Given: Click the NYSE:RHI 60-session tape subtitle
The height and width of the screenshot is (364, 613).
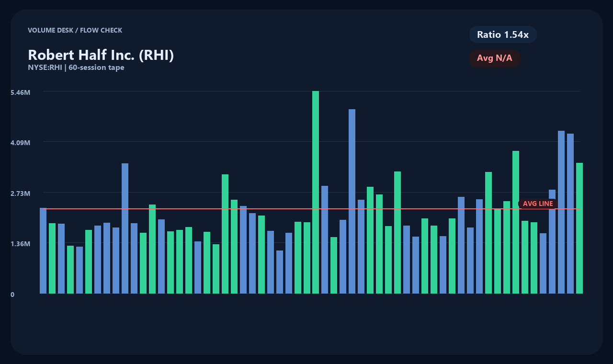Looking at the screenshot, I should [x=76, y=68].
